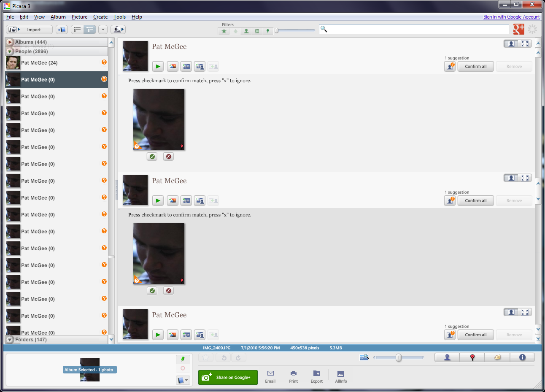This screenshot has width=545, height=392.
Task: Toggle the movies-only filter
Action: [x=257, y=31]
